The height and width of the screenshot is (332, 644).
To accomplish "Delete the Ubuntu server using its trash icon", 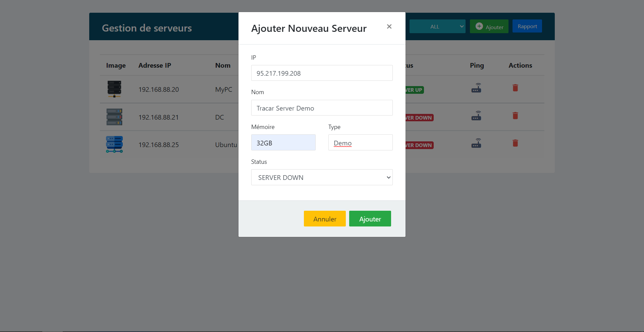I will point(516,143).
